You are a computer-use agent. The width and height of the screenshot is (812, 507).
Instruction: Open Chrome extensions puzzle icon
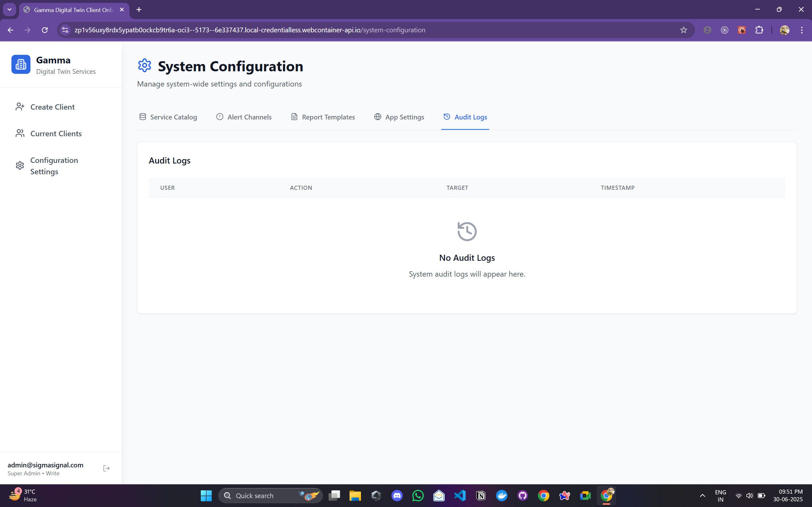point(759,30)
